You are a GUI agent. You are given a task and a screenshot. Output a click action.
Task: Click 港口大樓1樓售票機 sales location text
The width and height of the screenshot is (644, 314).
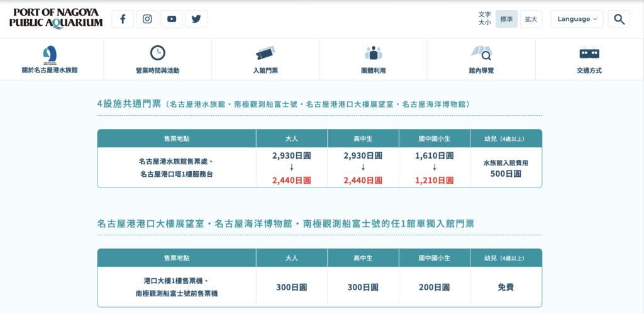point(177,281)
